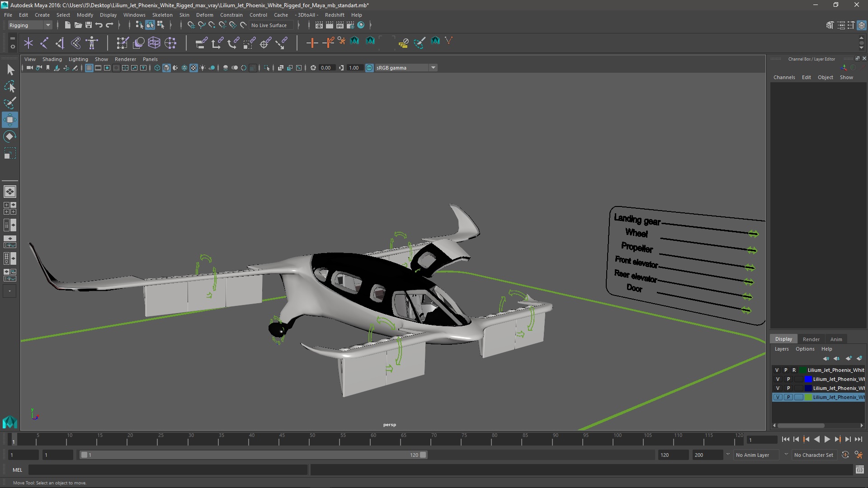This screenshot has height=488, width=868.
Task: Click the blue layer color swatch
Action: 808,379
